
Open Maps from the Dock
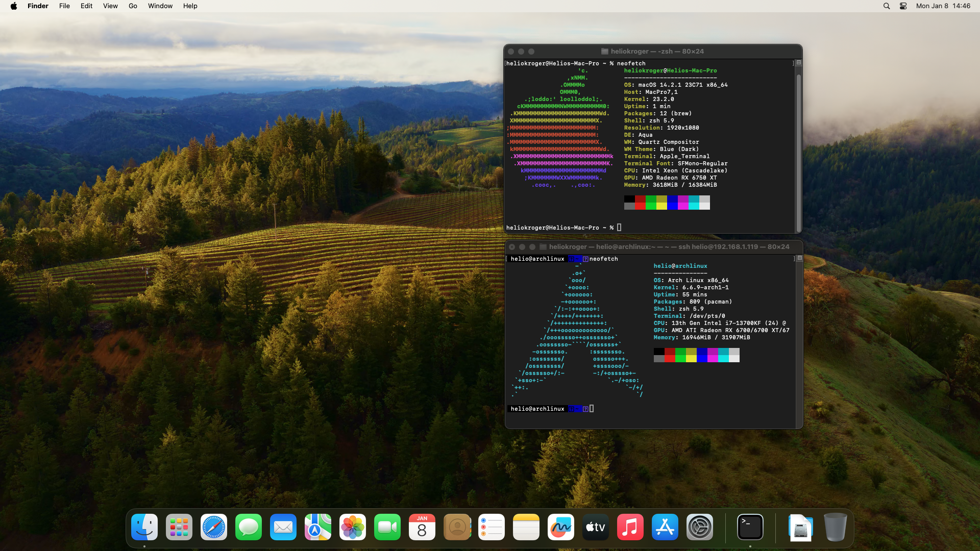[x=318, y=527]
